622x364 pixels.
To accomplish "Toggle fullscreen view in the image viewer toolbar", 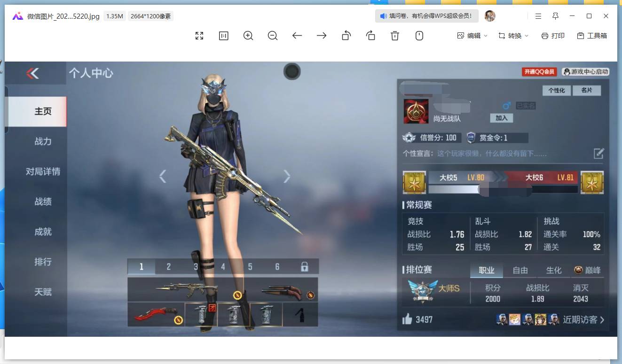I will (x=199, y=36).
